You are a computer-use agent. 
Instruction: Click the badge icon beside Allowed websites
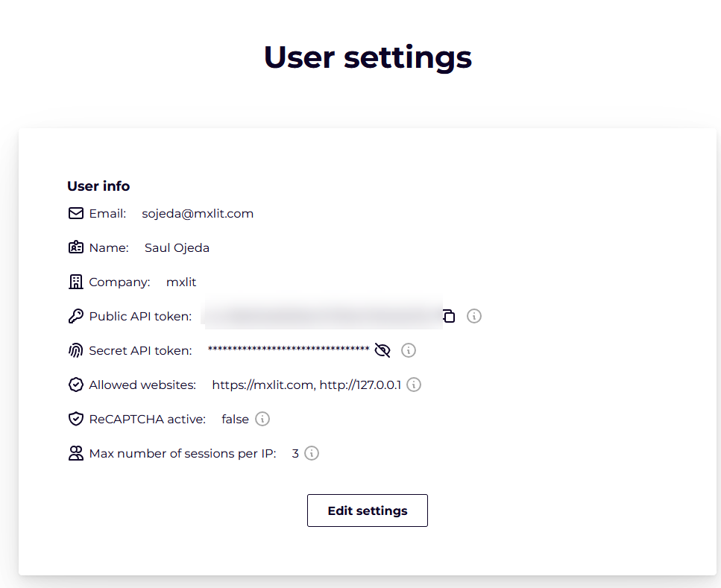click(x=75, y=385)
